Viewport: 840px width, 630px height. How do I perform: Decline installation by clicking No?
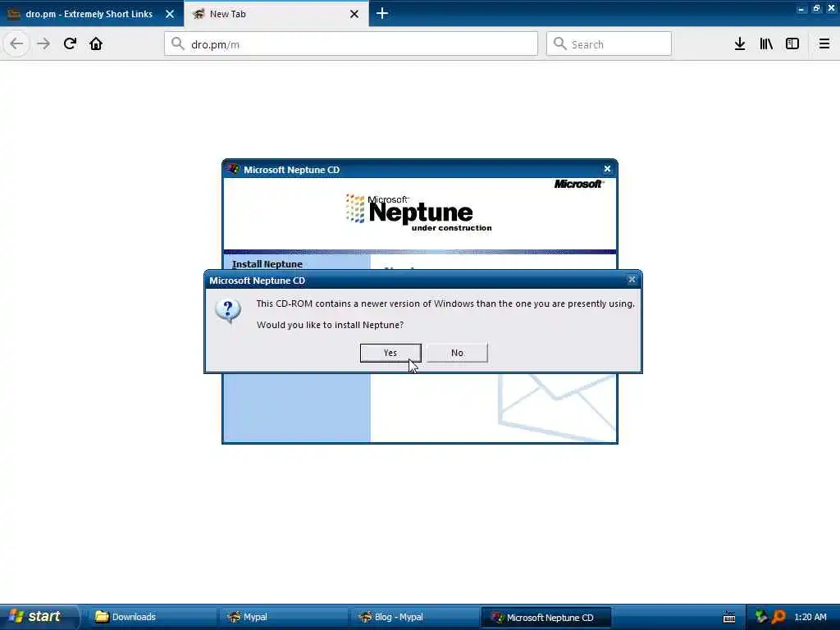coord(457,353)
